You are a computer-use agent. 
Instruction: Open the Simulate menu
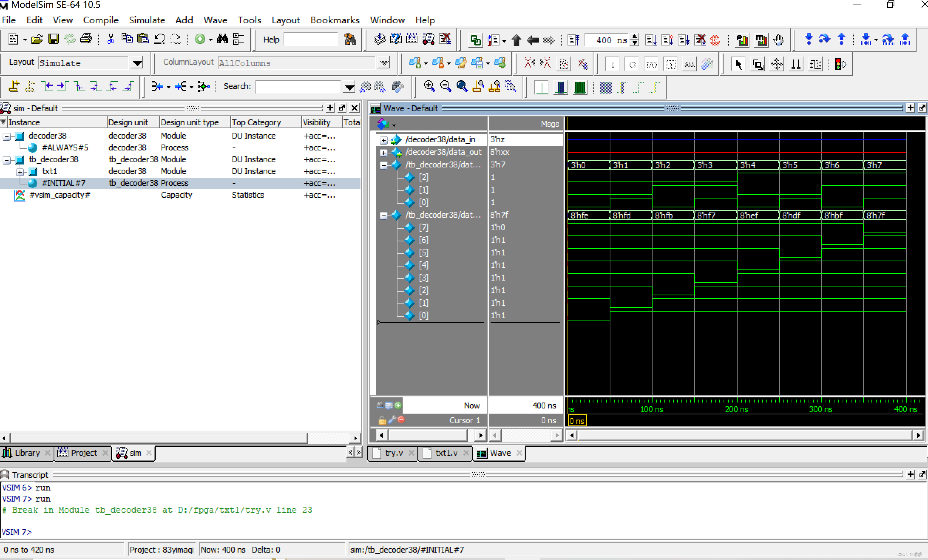pos(147,20)
